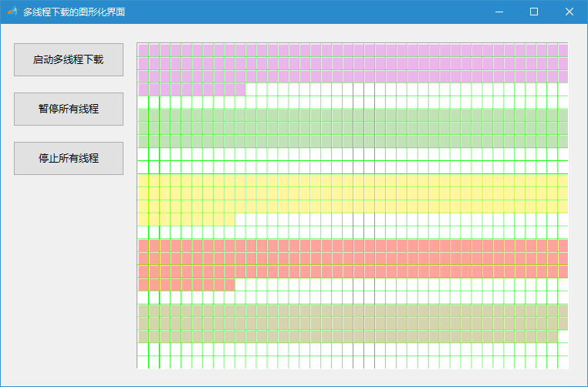This screenshot has height=387, width=588.
Task: Close the 多线程下载的图形化界面 window
Action: [x=569, y=12]
